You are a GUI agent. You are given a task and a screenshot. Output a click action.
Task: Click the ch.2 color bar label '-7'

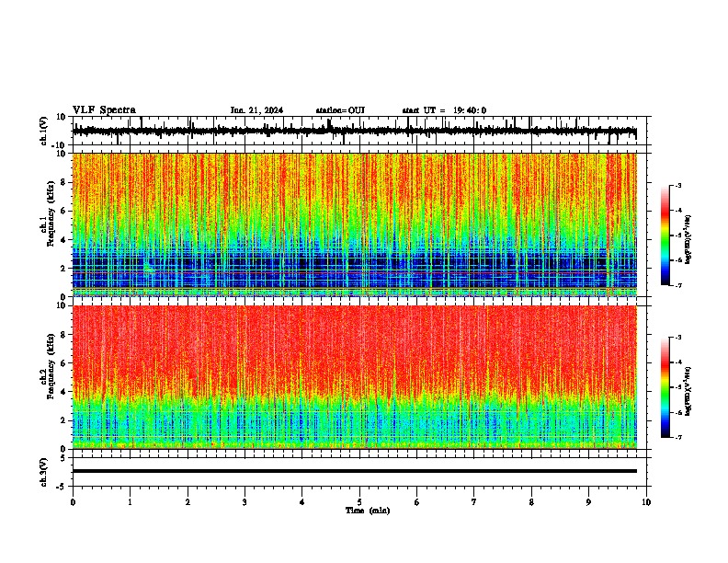pyautogui.click(x=677, y=438)
